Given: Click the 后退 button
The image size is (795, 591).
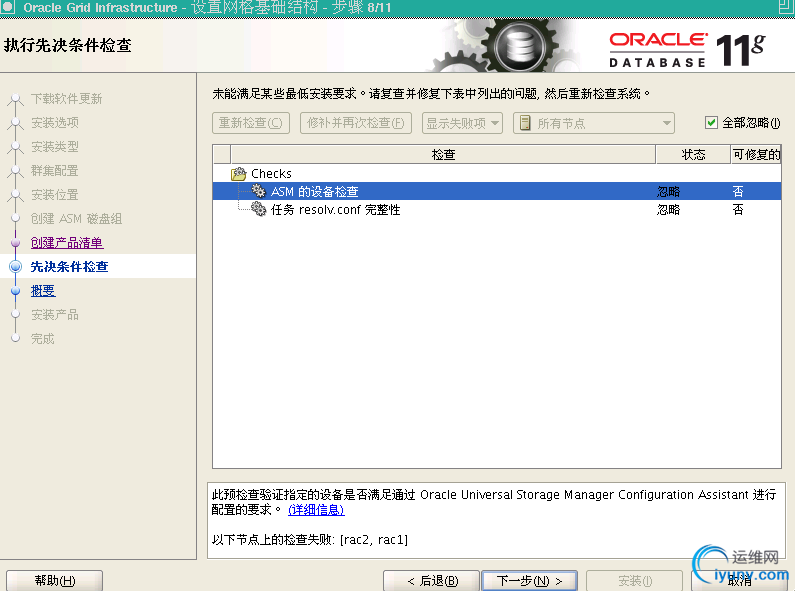Looking at the screenshot, I should tap(431, 581).
